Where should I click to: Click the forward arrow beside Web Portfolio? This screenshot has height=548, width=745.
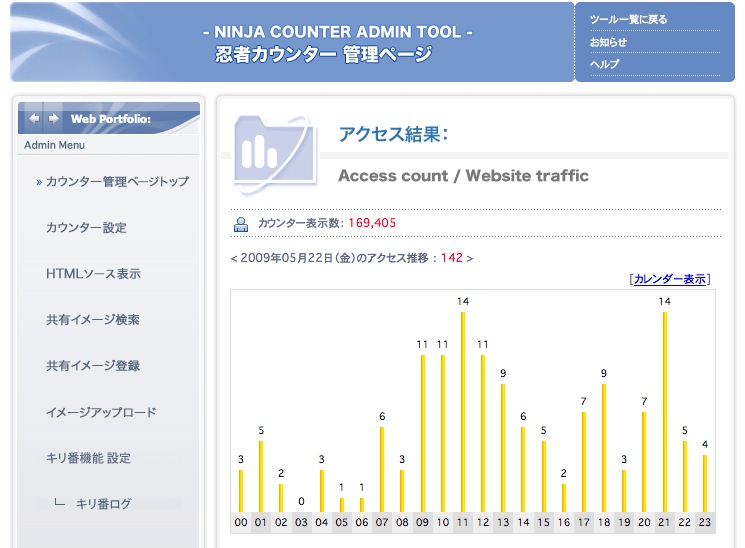(x=54, y=118)
